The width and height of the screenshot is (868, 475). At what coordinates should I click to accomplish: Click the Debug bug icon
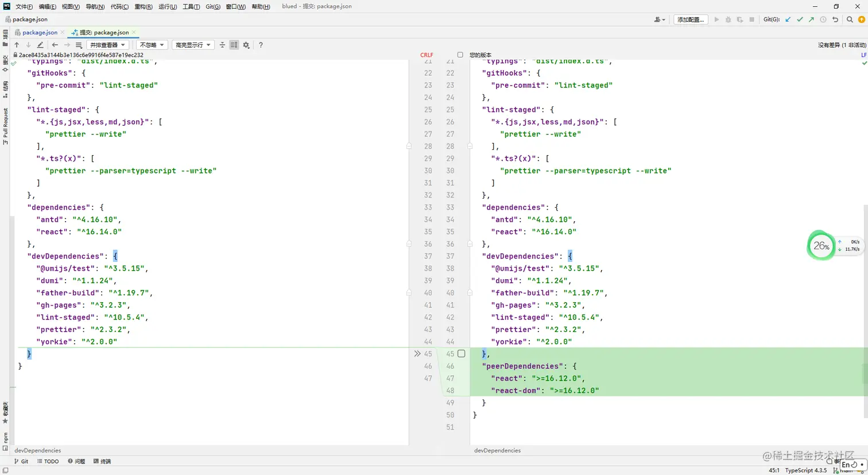728,20
